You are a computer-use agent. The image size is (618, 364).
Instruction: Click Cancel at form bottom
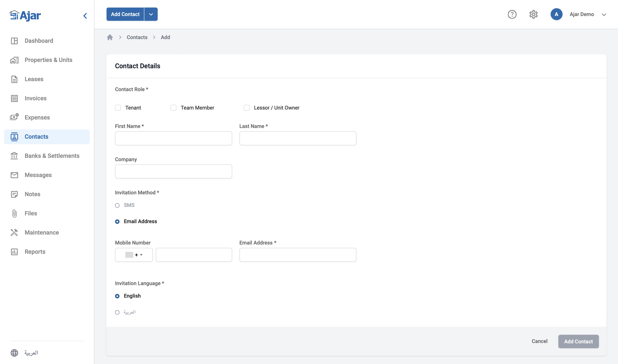pos(539,341)
